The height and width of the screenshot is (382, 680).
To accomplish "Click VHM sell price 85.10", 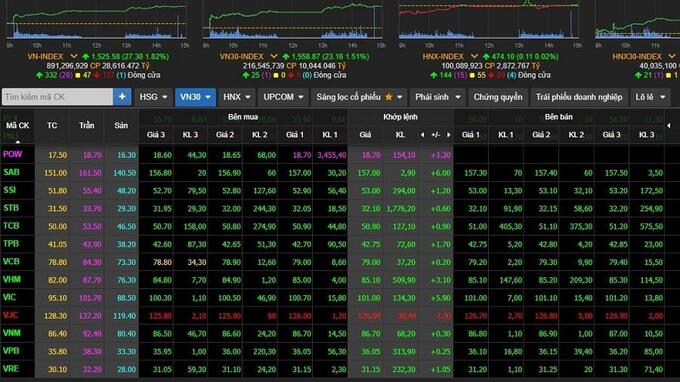I will [x=477, y=280].
